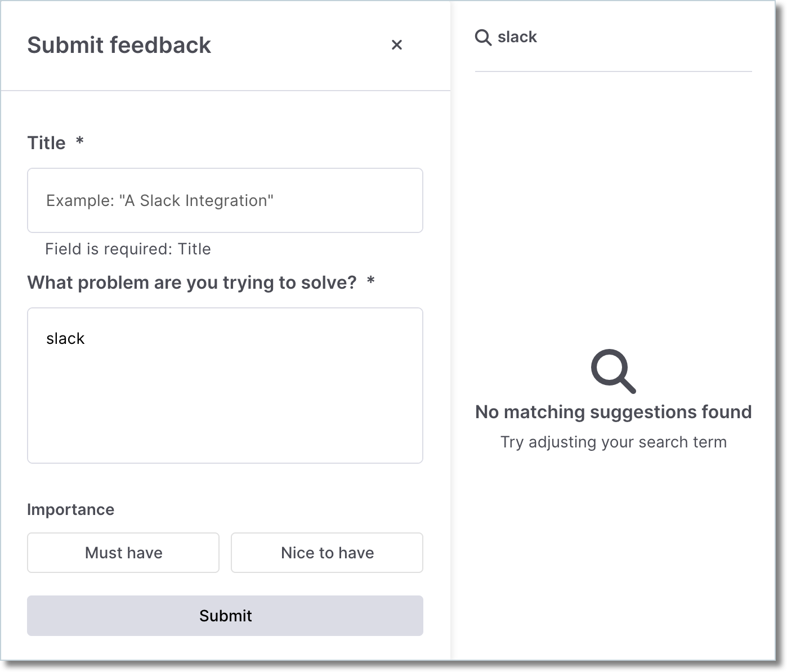Click the 'Field is required: Title' error message
The width and height of the screenshot is (787, 672).
coord(128,249)
